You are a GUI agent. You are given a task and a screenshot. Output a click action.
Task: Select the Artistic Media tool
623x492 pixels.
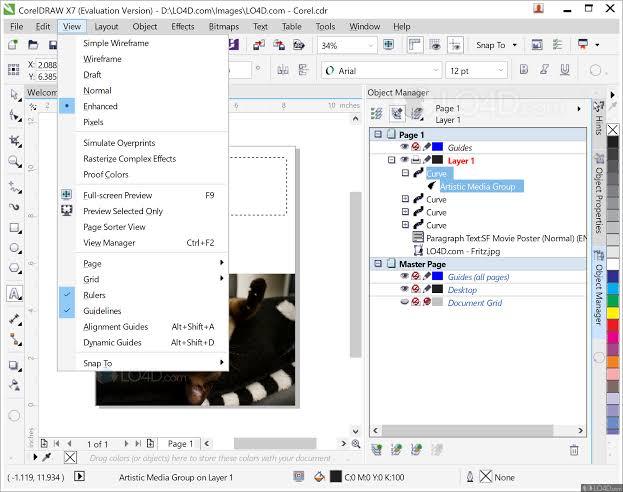coord(15,207)
